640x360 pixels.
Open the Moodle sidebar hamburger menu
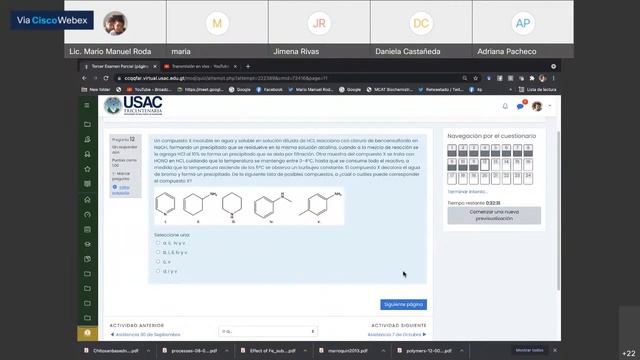87,105
